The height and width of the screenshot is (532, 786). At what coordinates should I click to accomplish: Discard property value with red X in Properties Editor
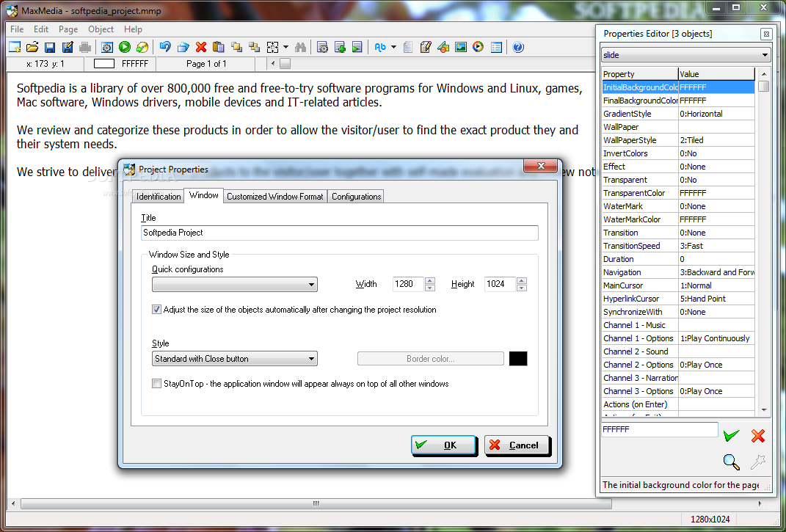[758, 435]
